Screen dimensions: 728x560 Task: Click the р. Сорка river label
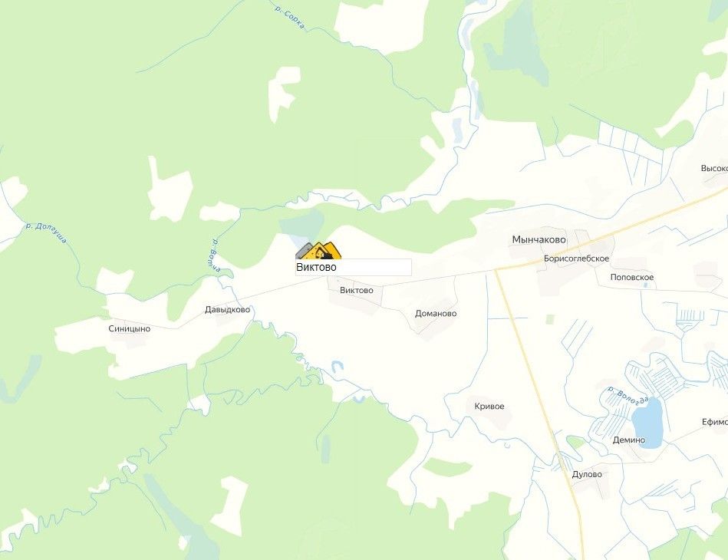289,18
